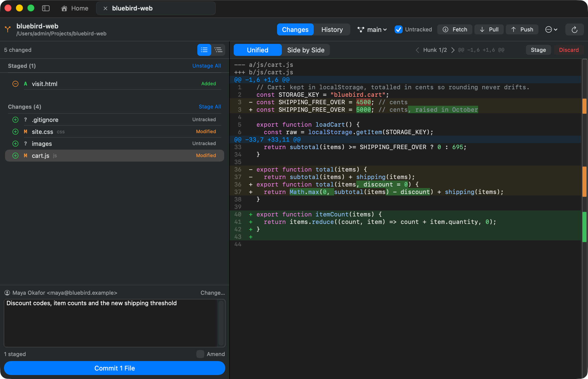This screenshot has width=588, height=379.
Task: Click the author avatar icon by Maya Okafor
Action: tap(7, 293)
